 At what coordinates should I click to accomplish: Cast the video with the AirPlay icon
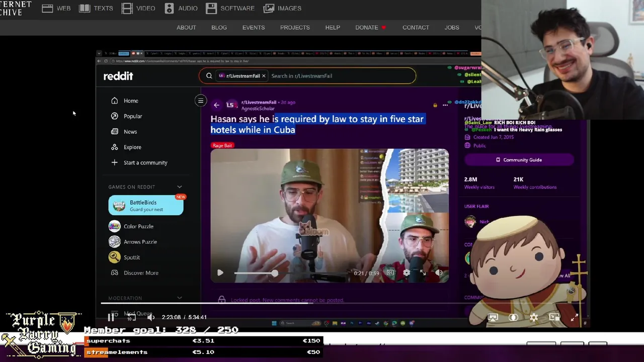[493, 317]
